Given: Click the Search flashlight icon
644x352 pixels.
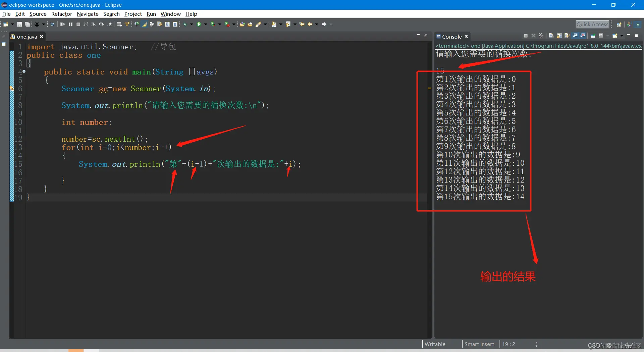Looking at the screenshot, I should tap(258, 24).
